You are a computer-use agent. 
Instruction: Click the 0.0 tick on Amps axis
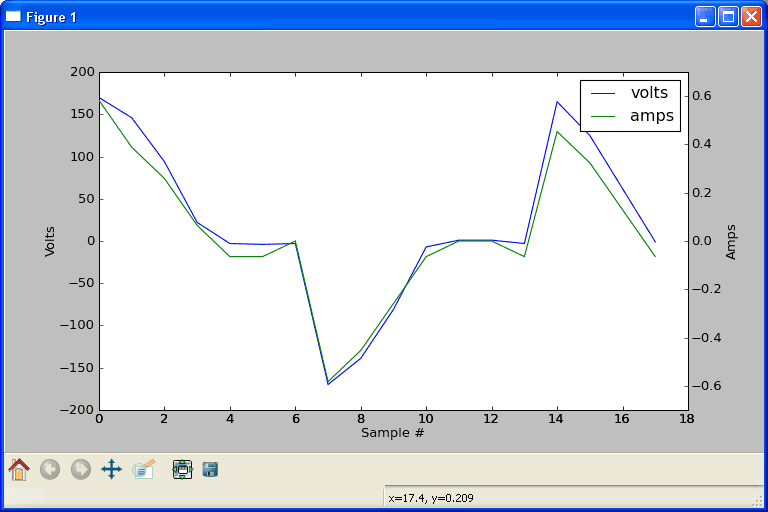(x=701, y=241)
